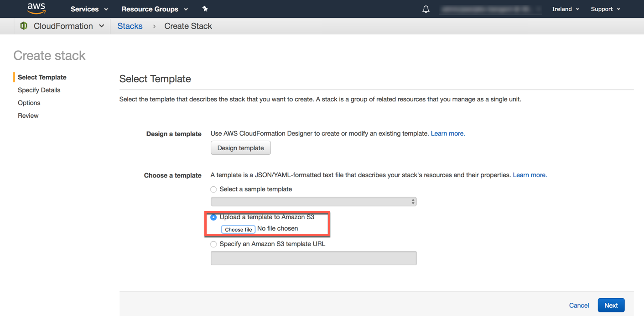Open the Services menu
Screen dimensions: 644x316
click(x=89, y=9)
